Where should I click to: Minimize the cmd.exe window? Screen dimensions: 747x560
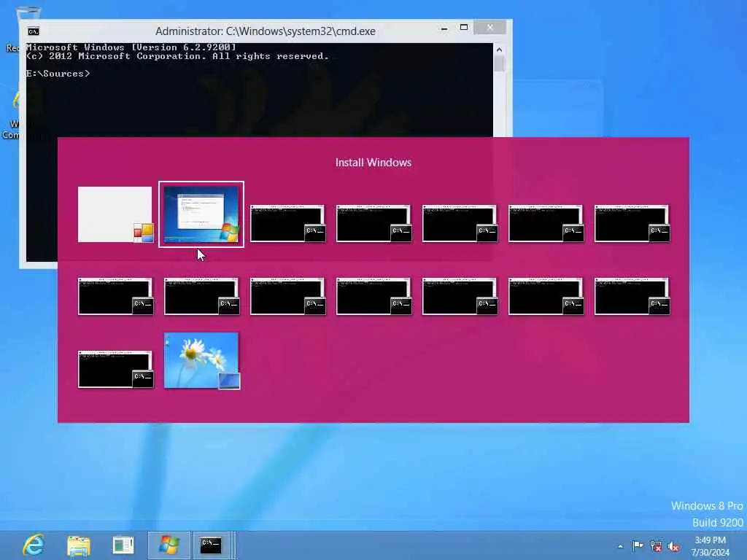click(444, 28)
